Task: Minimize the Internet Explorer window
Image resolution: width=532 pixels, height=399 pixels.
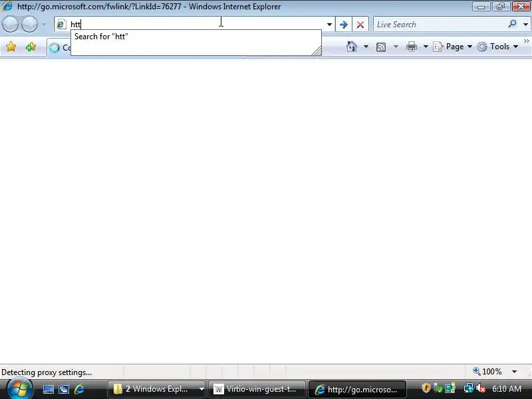Action: [x=481, y=7]
